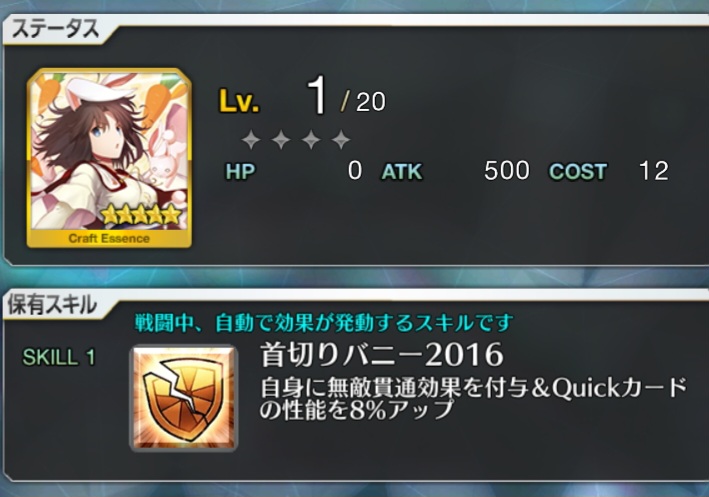The height and width of the screenshot is (497, 709).
Task: Click the Craft Essence label on card
Action: [x=109, y=238]
